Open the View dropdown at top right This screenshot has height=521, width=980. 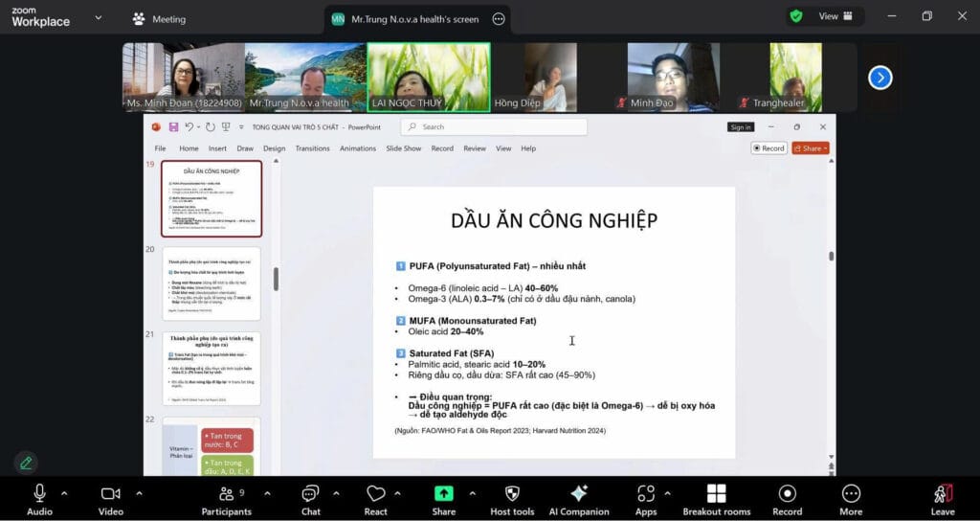tap(829, 16)
